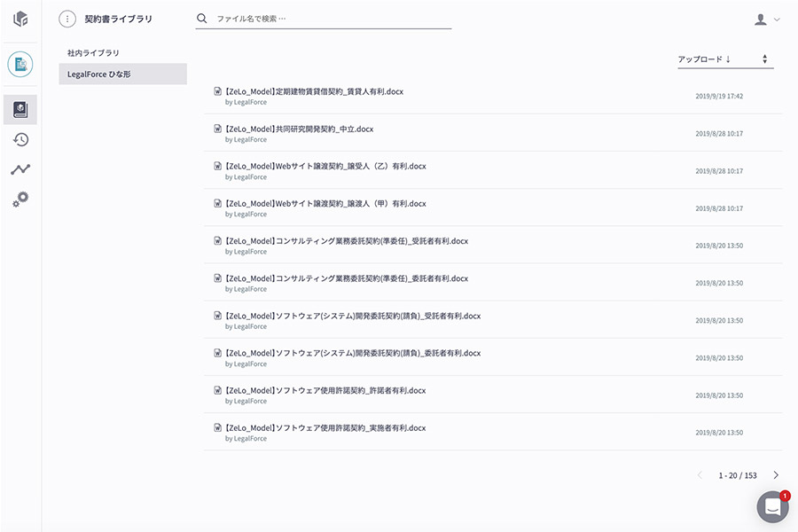Click Word icon of Webサイト譲渡契約_譲渡人 file
Image resolution: width=798 pixels, height=532 pixels.
click(x=218, y=203)
